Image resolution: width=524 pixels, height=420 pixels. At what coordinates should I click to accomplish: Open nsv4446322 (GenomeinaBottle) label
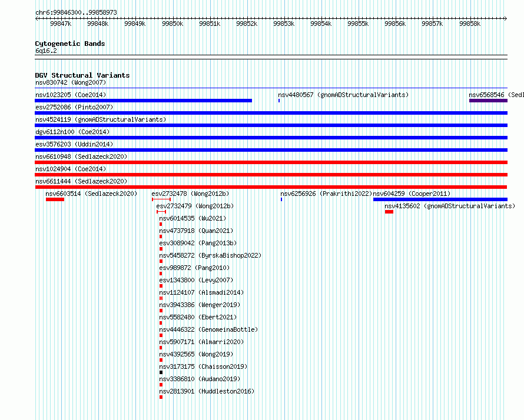tap(208, 329)
